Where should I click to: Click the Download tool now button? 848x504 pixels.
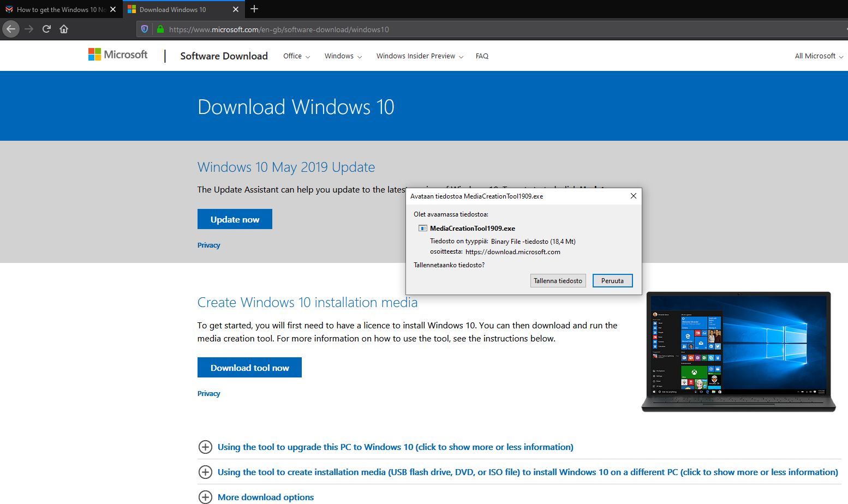249,368
